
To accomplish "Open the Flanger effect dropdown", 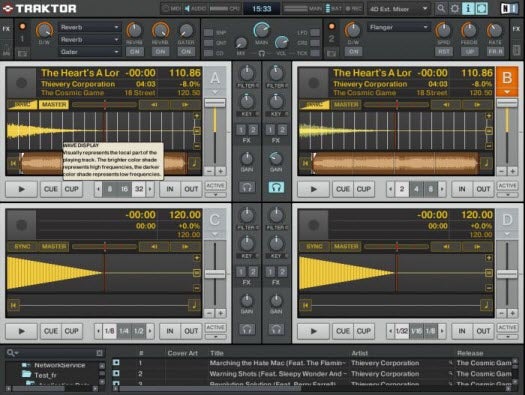I will click(x=399, y=27).
